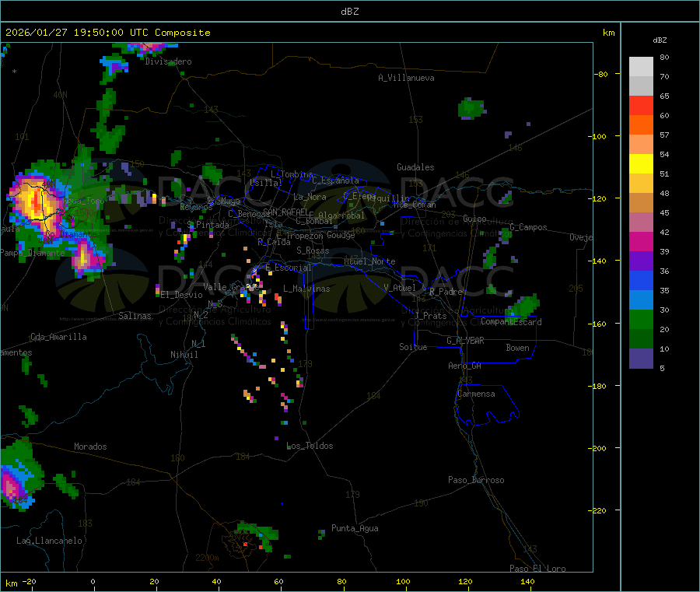Click the Divisadero map label
The image size is (700, 592).
pos(168,61)
